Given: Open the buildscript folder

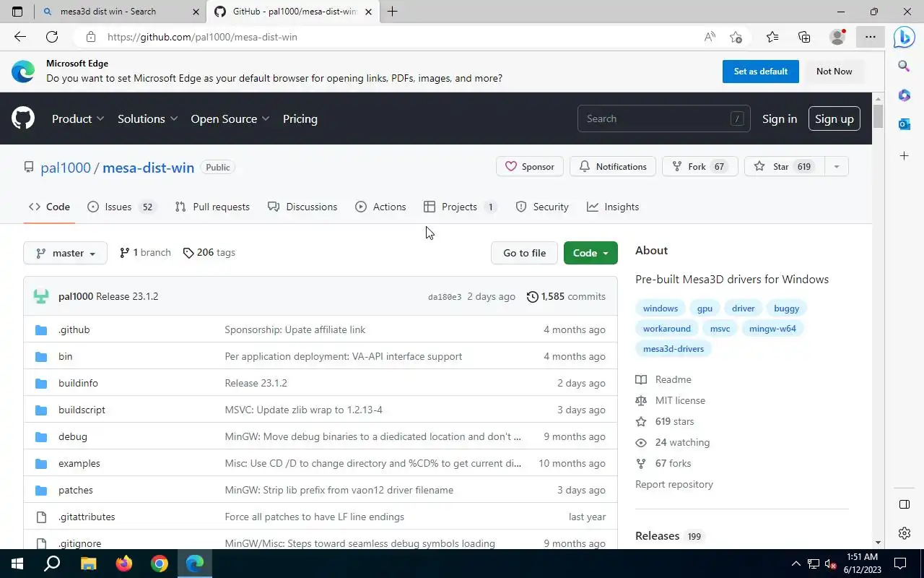Looking at the screenshot, I should click(82, 410).
